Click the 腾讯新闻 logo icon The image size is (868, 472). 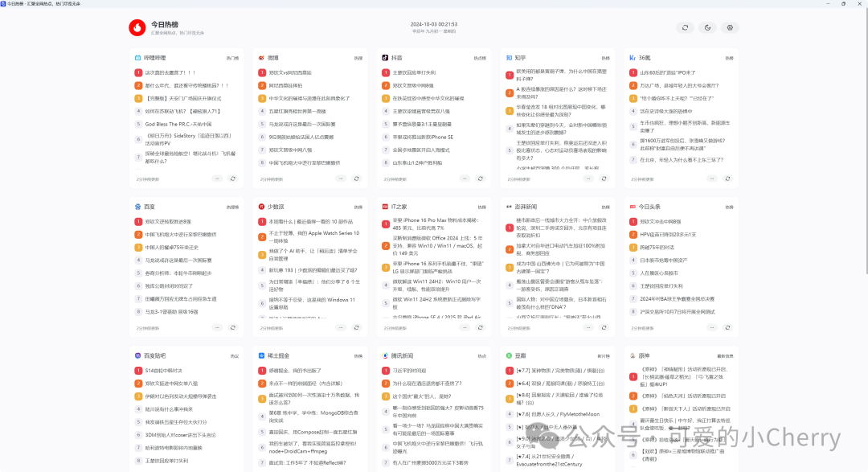click(x=385, y=355)
